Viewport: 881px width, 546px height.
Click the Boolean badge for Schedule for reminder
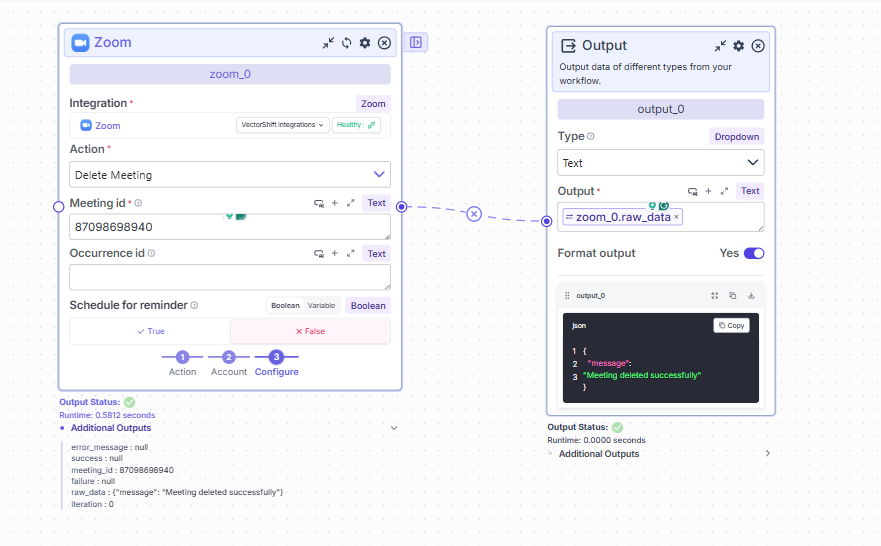368,306
